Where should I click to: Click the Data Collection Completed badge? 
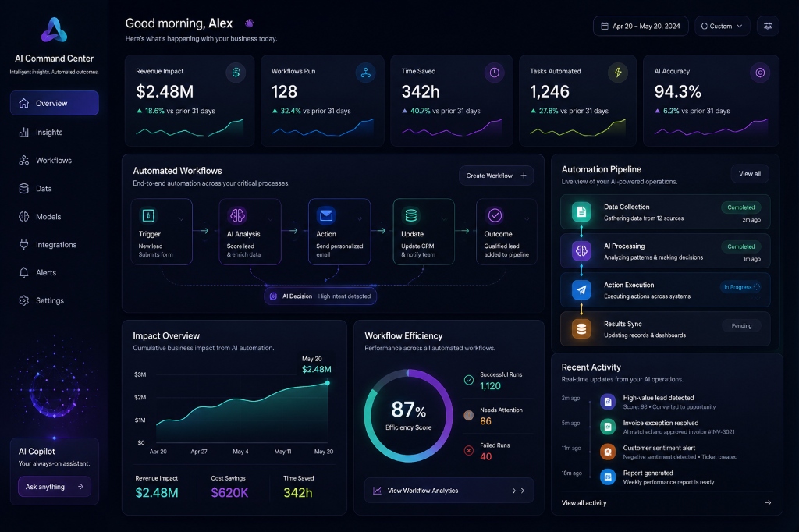(x=741, y=207)
